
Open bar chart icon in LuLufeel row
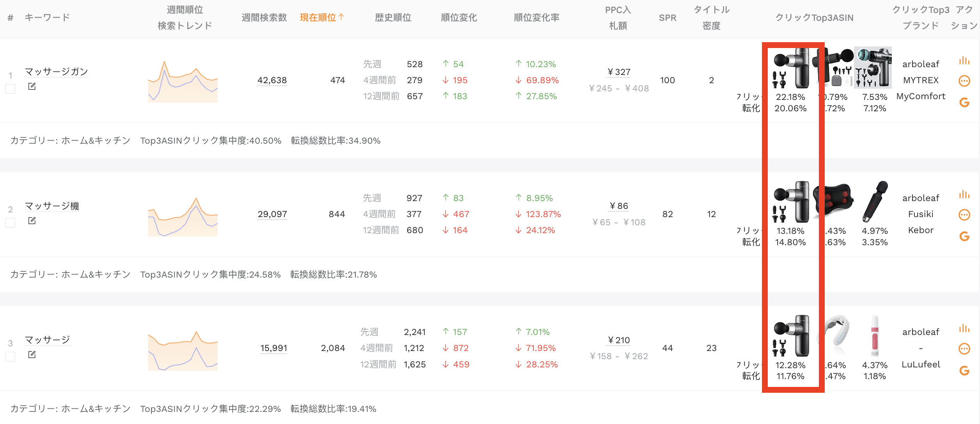(x=964, y=328)
